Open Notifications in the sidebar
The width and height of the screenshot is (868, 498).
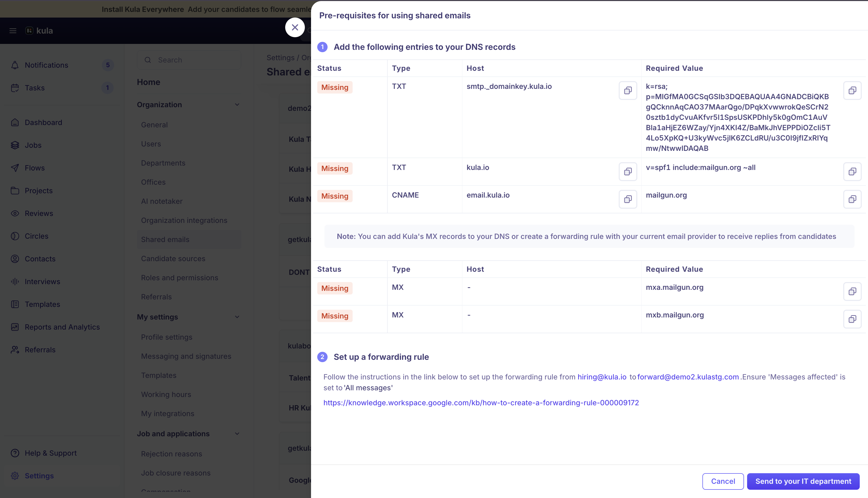click(x=47, y=65)
